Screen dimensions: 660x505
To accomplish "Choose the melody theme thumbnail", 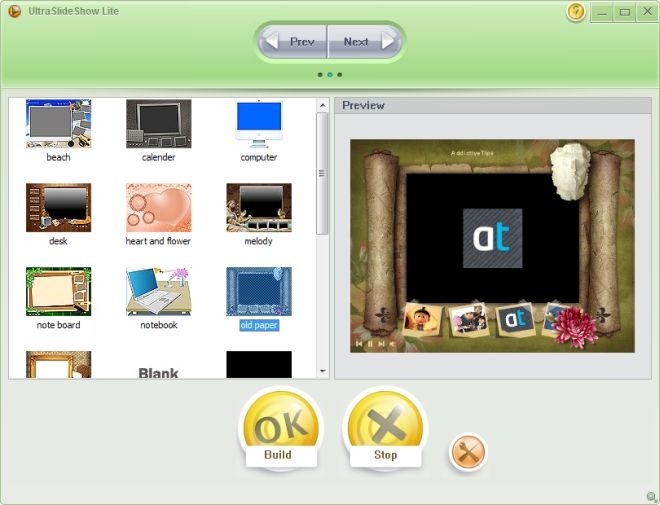I will [259, 207].
